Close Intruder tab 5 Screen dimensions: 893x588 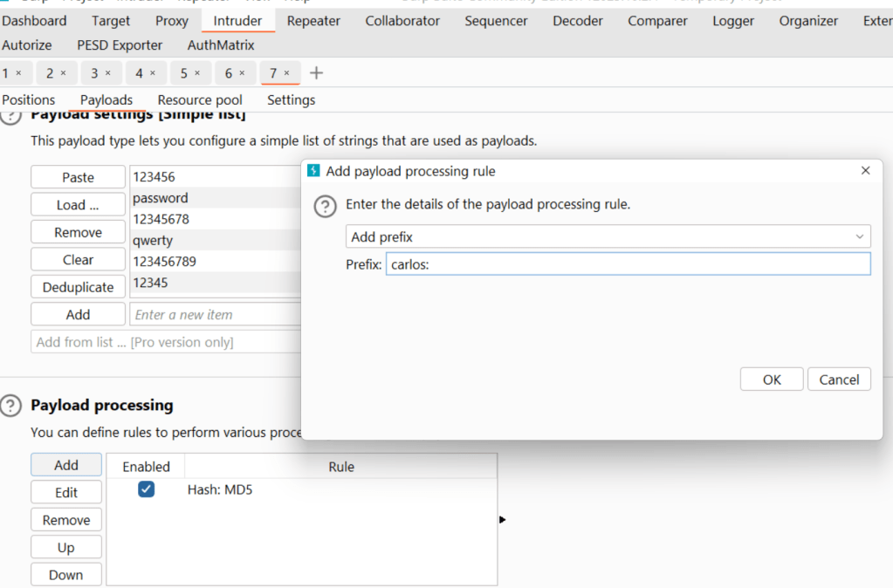(197, 73)
